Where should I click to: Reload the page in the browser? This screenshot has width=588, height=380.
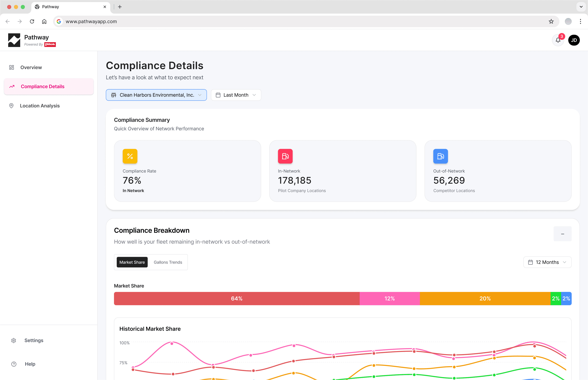pyautogui.click(x=32, y=21)
